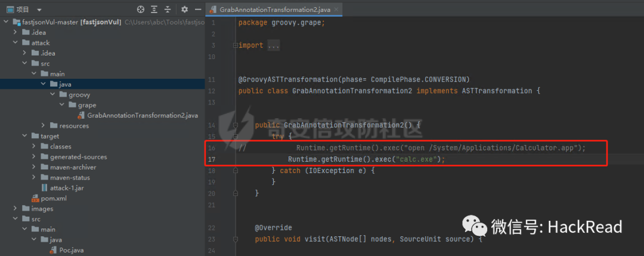
Task: Expand the maven-archiver folder chevron
Action: [x=33, y=167]
